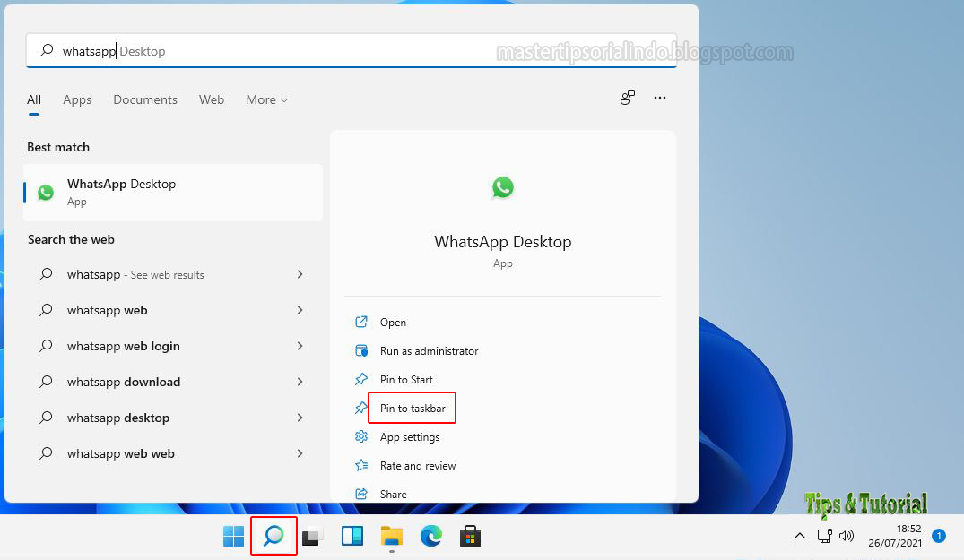Expand the More search categories dropdown
This screenshot has height=560, width=964.
tap(265, 99)
